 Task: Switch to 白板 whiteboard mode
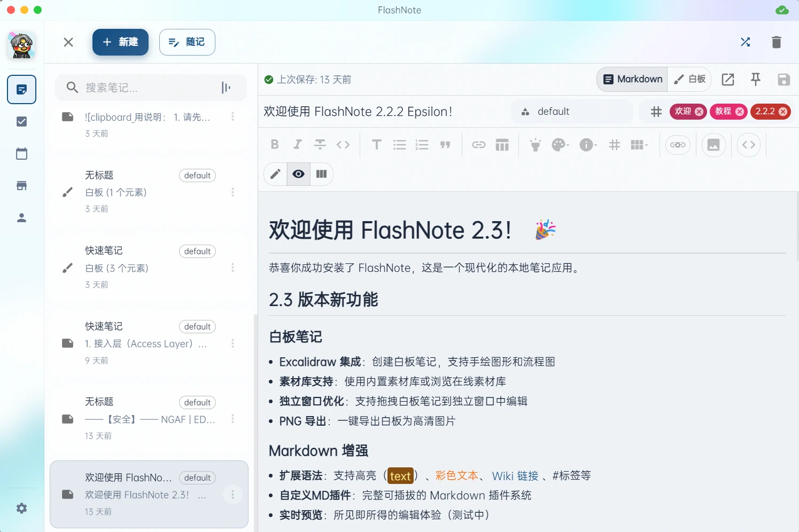689,79
